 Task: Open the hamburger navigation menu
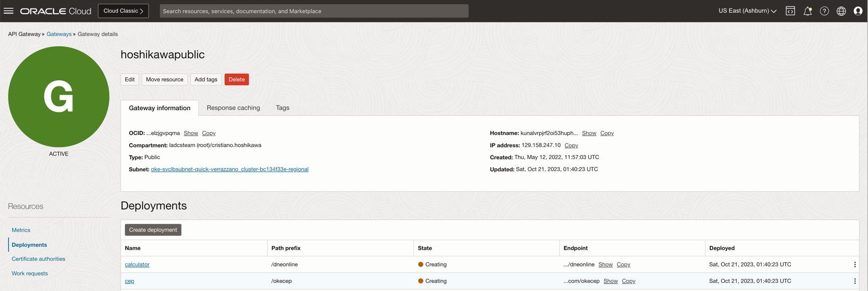click(9, 11)
